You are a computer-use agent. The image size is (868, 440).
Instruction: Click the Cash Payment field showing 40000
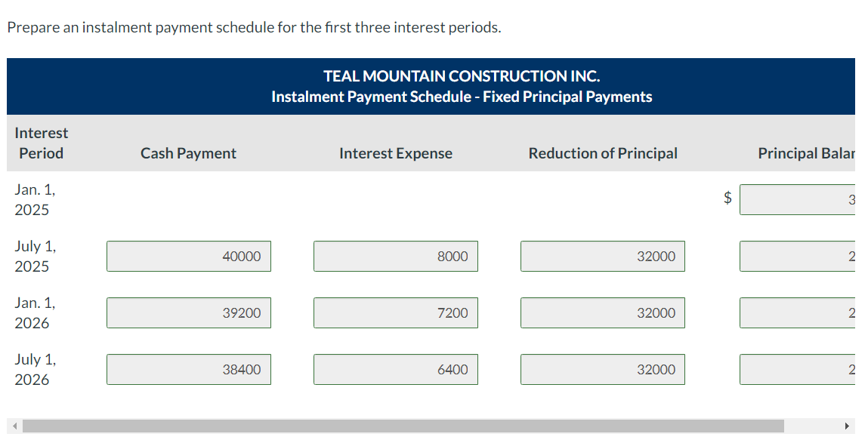click(189, 256)
